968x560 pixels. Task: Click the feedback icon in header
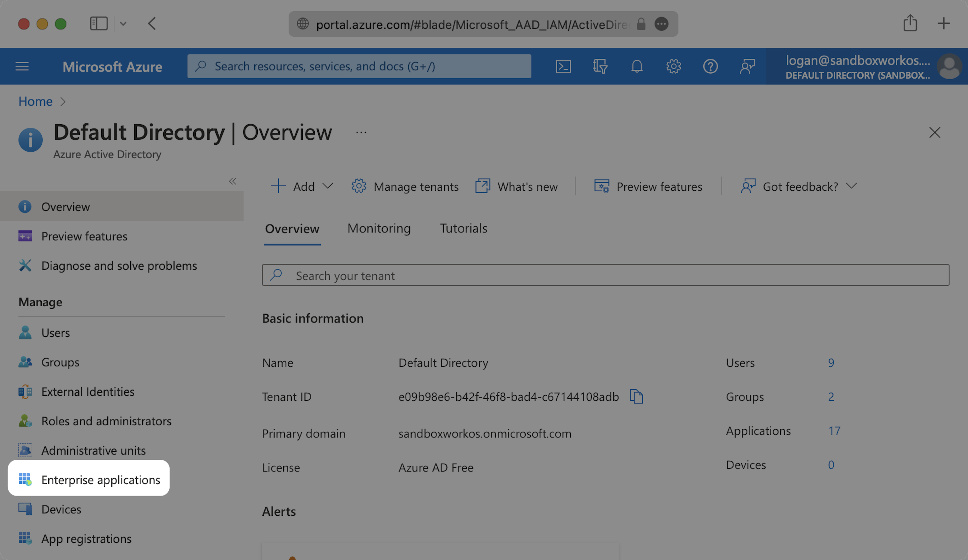pos(747,67)
